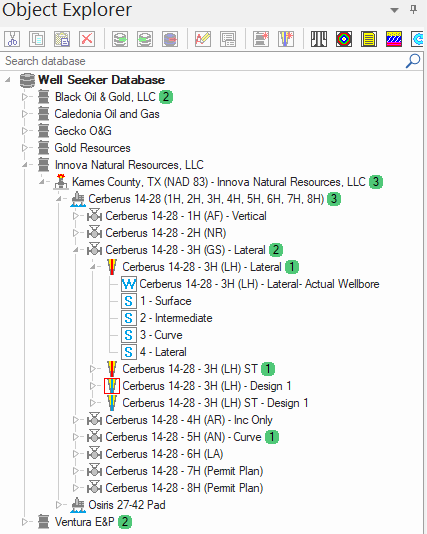Expand the Cerberus 14-28 - 1H (AF) - Vertical well

(76, 216)
